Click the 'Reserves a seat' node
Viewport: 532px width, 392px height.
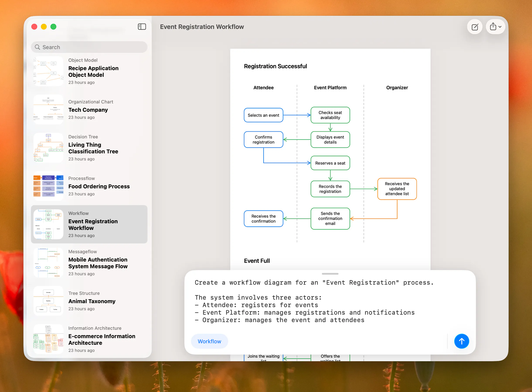click(x=330, y=163)
